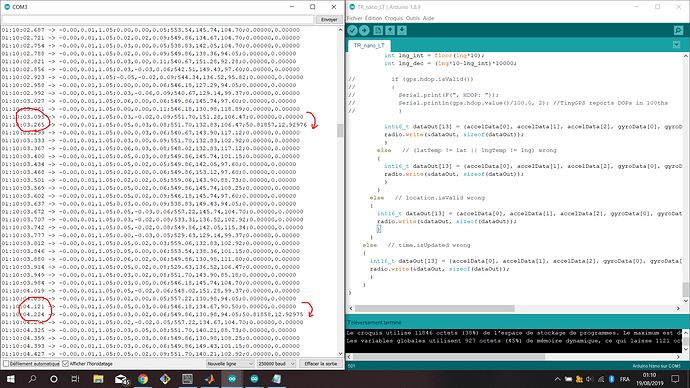
Task: Click serial monitor scroll down arrow
Action: point(340,353)
